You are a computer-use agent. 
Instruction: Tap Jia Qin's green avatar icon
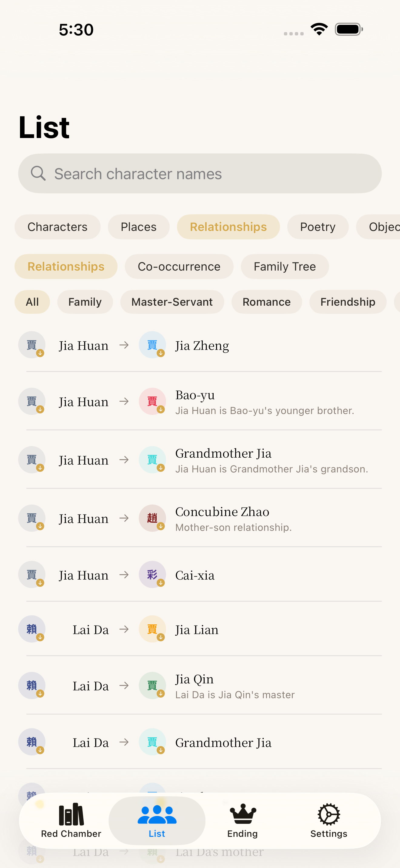click(x=152, y=686)
